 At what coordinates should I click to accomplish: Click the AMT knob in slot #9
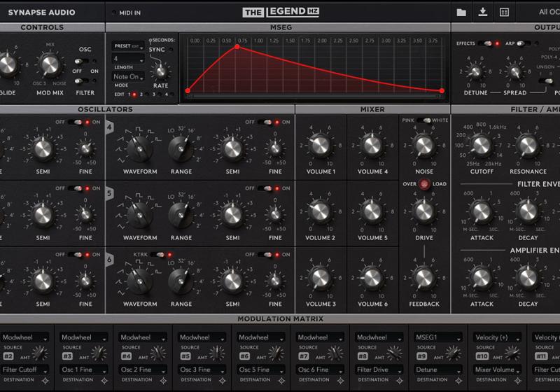pos(453,353)
